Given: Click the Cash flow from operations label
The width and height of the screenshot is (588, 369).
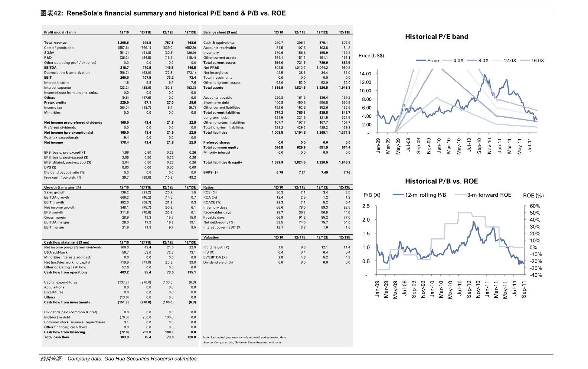Looking at the screenshot, I should (x=66, y=272).
